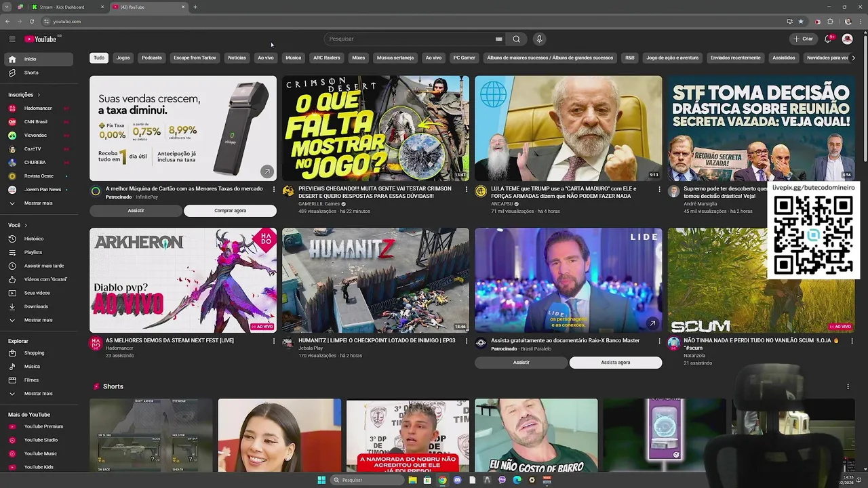Open Vídeos com "Gostei"
The height and width of the screenshot is (488, 868).
(40, 279)
